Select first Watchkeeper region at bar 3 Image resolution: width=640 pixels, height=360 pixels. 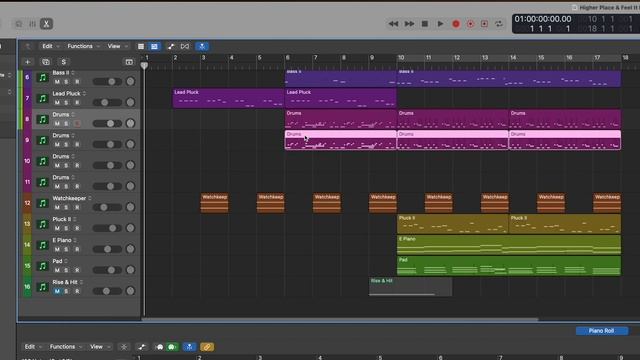click(214, 203)
